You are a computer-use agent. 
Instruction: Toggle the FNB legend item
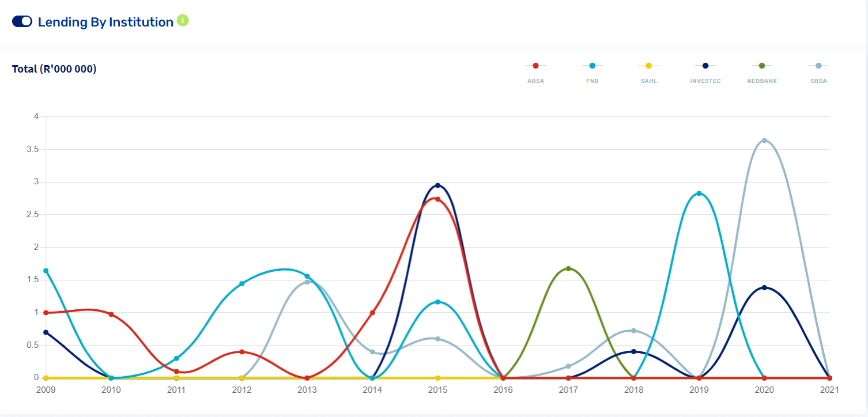[592, 66]
